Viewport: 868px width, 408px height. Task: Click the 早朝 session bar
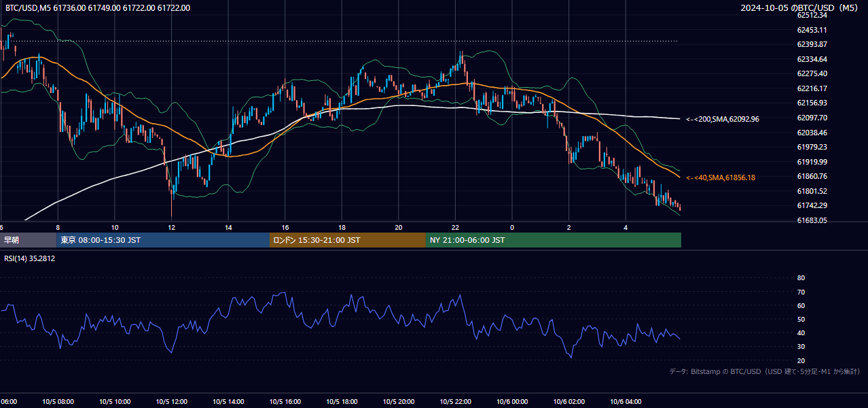click(29, 240)
